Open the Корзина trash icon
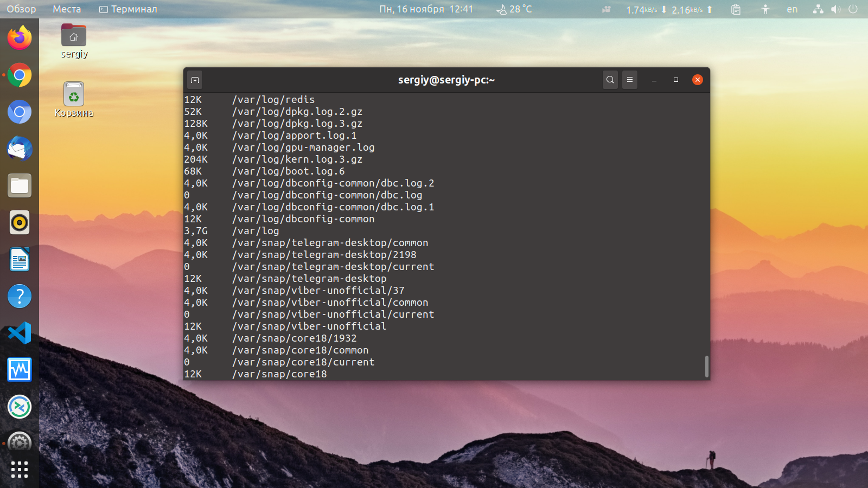Viewport: 868px width, 488px height. [74, 100]
